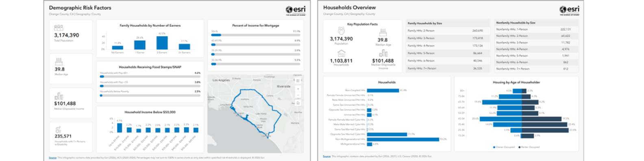This screenshot has width=644, height=161.
Task: Click the 45-54 owner occupied 20.6% bar
Action: pos(500,119)
